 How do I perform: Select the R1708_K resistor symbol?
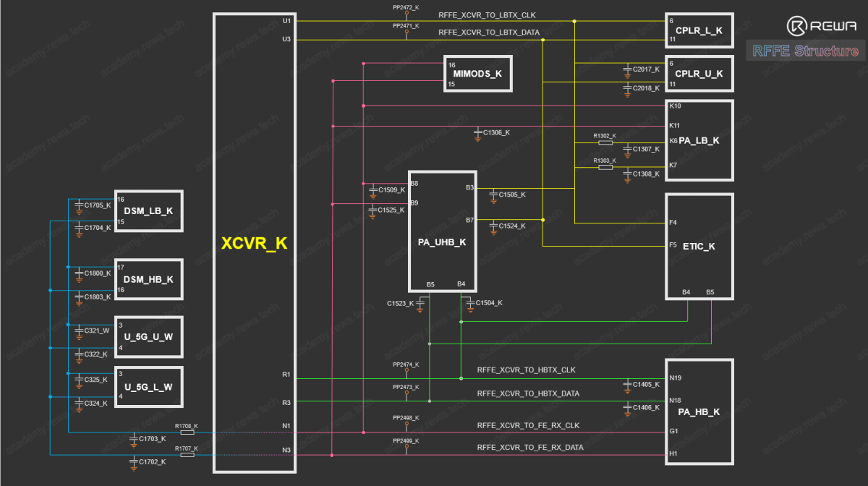pos(186,432)
